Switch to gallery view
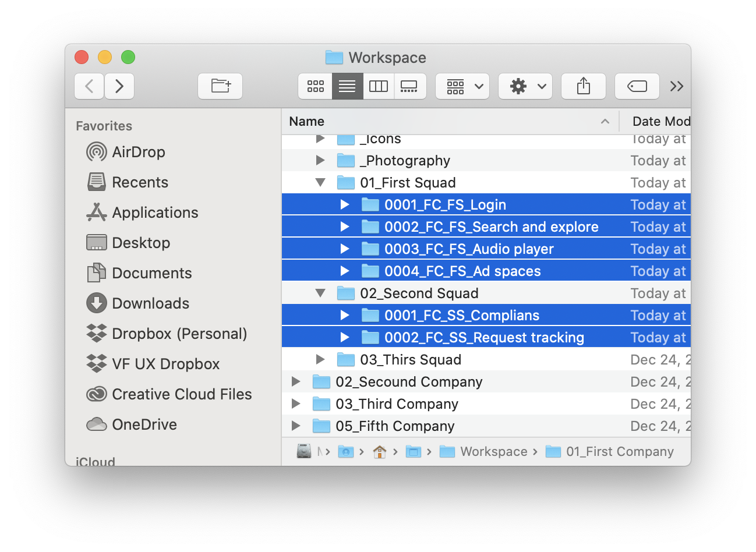 coord(409,86)
